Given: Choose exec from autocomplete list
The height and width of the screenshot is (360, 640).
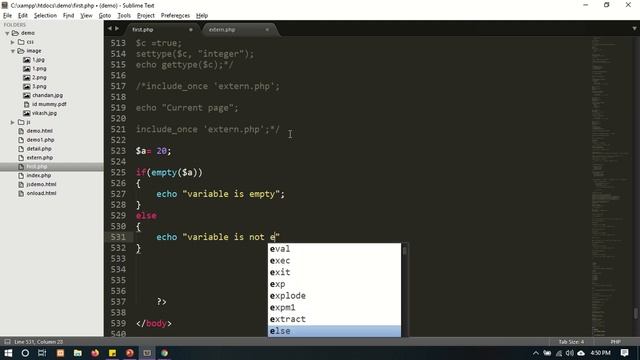Looking at the screenshot, I should [334, 261].
